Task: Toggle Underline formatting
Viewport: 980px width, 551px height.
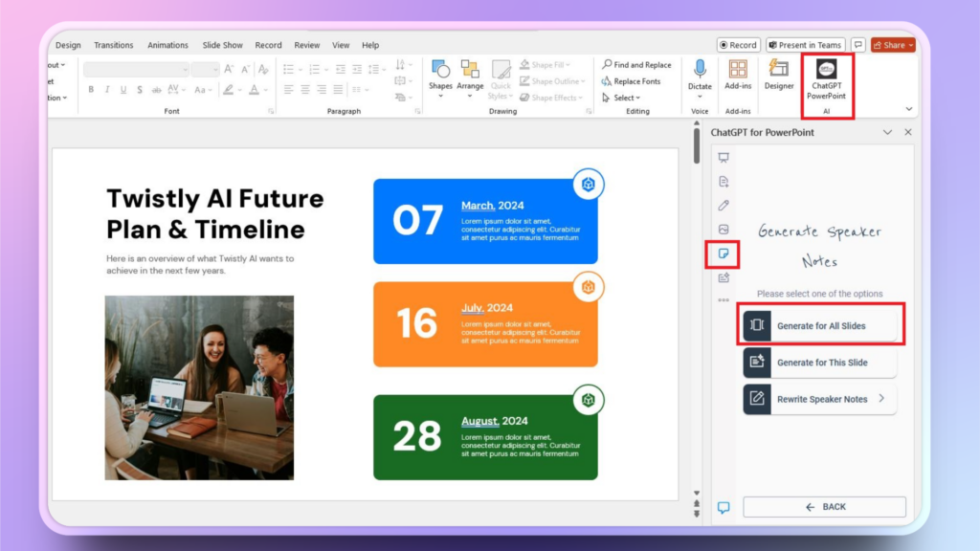Action: pyautogui.click(x=123, y=90)
